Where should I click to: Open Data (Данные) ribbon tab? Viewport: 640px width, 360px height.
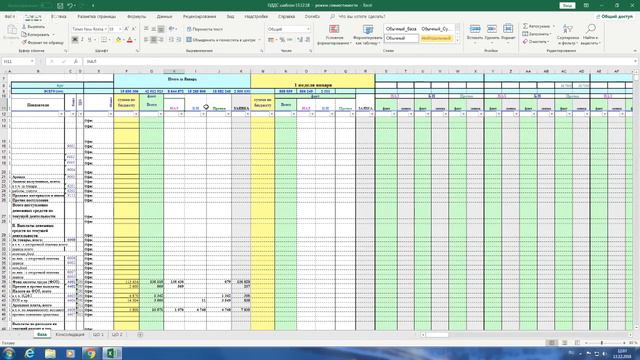[164, 17]
